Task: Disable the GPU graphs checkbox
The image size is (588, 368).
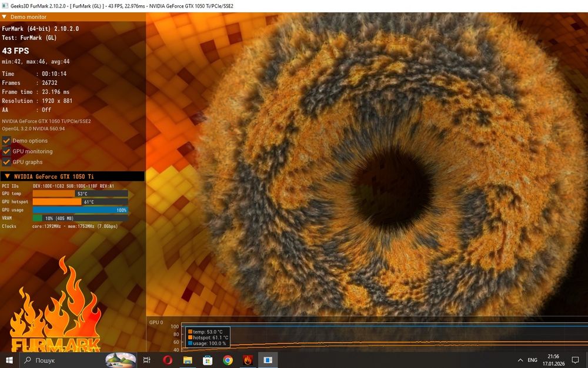Action: (x=6, y=162)
